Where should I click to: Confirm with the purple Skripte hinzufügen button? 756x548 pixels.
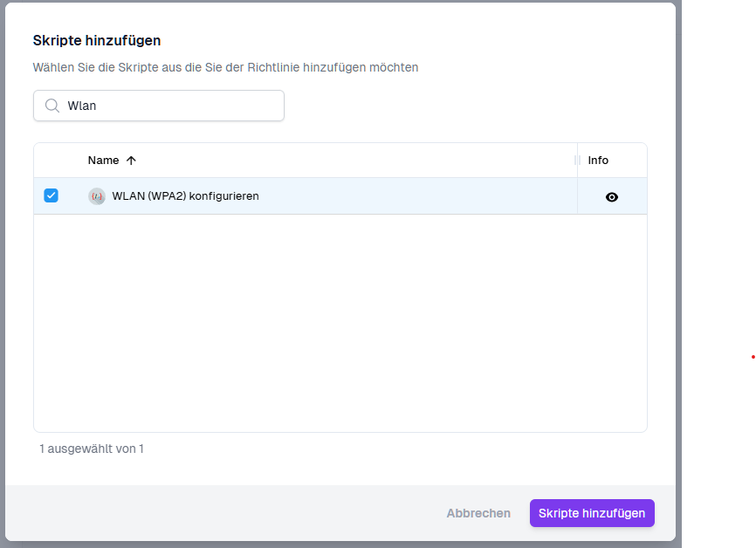591,513
